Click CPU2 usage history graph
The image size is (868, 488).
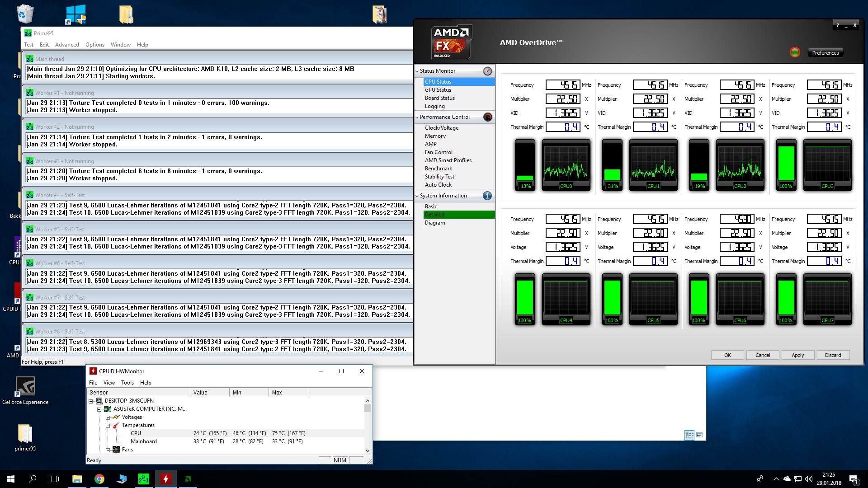pos(740,165)
